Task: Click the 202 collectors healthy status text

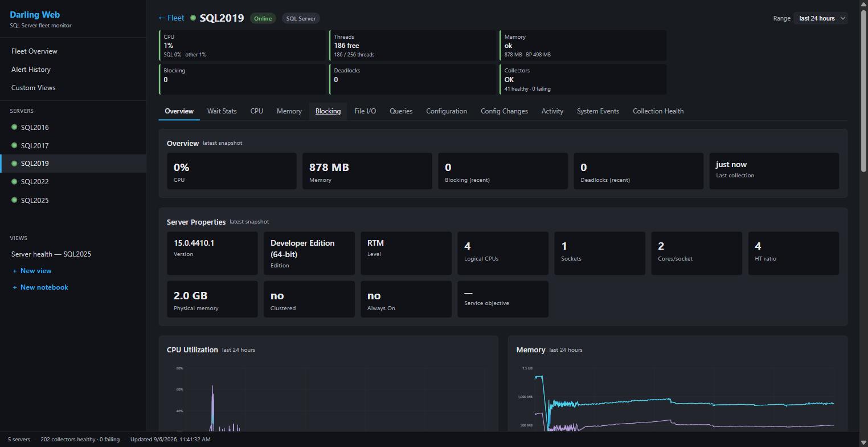Action: click(x=80, y=440)
